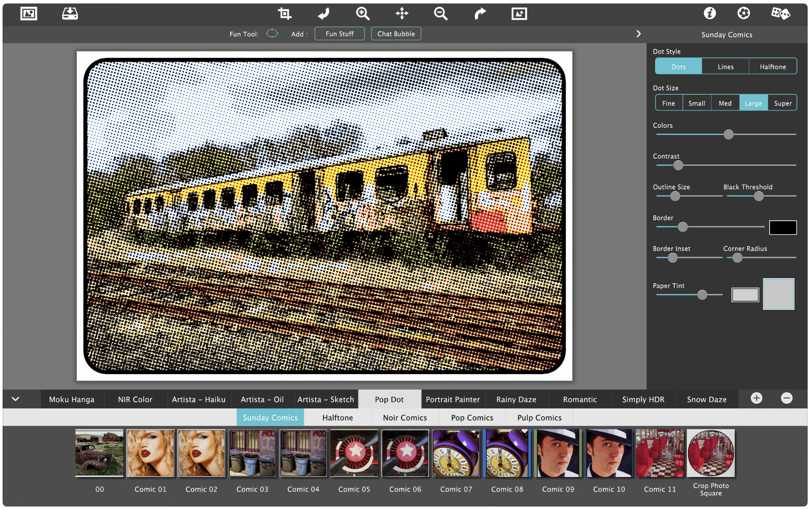Select the crop tool
Screen dimensions: 812x510
tap(284, 14)
